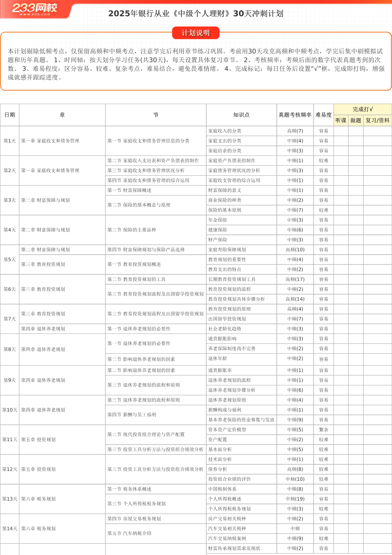Click the 难易度 column header
The height and width of the screenshot is (555, 392).
324,115
